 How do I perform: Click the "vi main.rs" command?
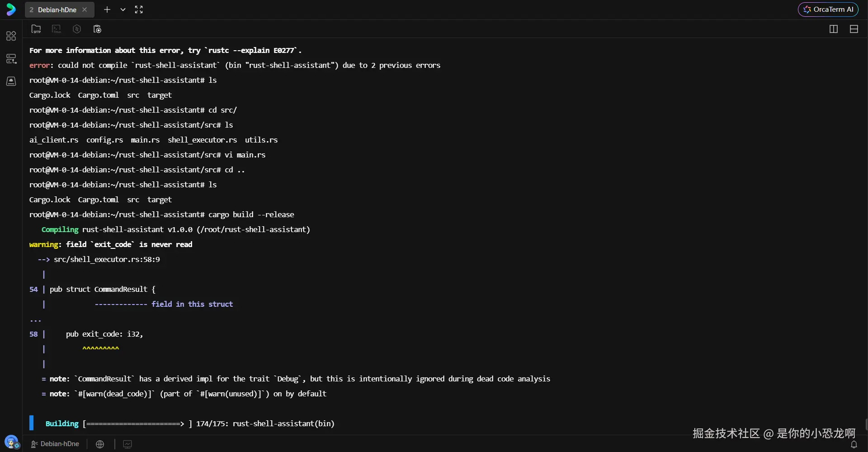[245, 155]
